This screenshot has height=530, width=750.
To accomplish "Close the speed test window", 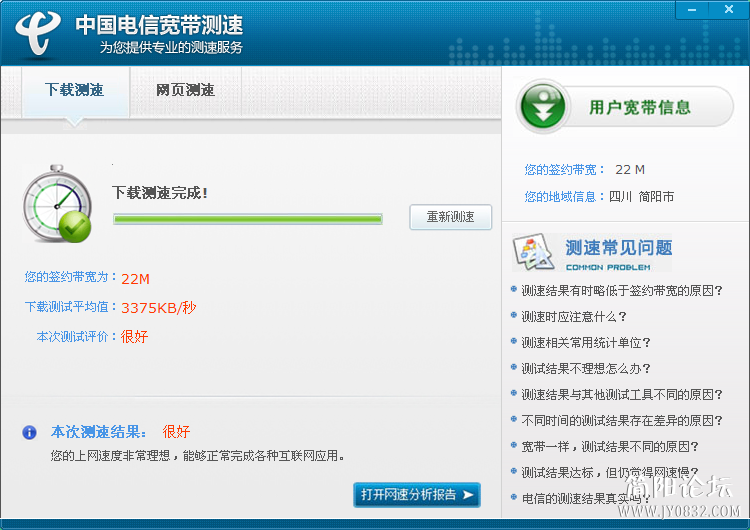I will (x=728, y=9).
